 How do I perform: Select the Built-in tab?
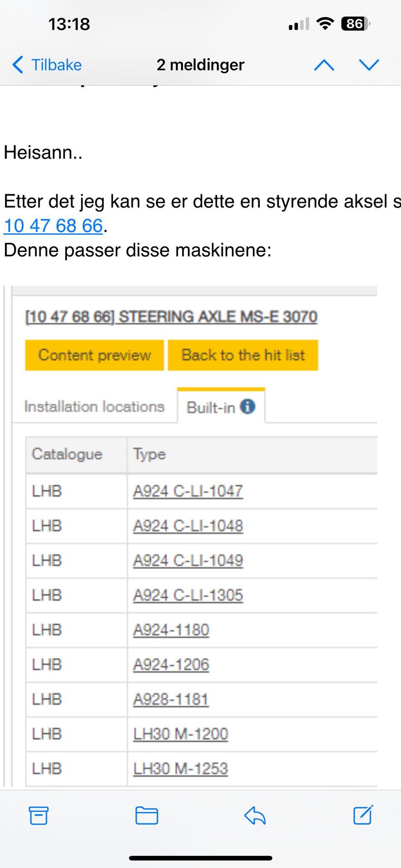211,407
